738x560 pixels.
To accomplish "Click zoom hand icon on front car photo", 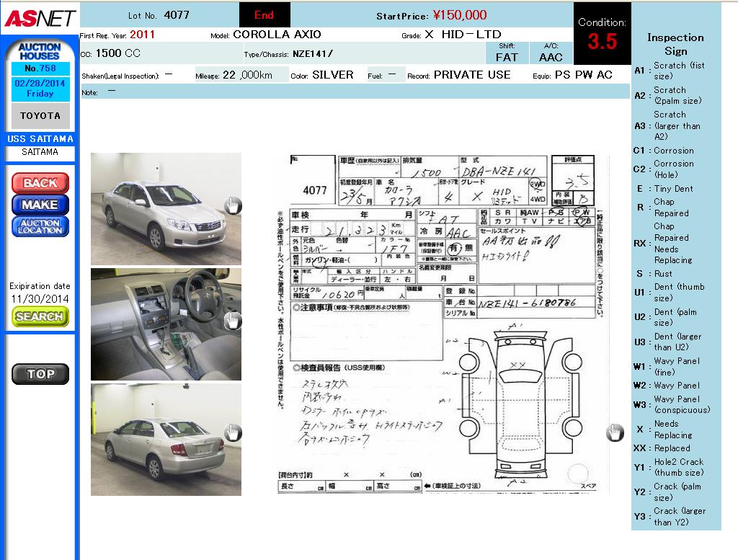I will pos(232,207).
